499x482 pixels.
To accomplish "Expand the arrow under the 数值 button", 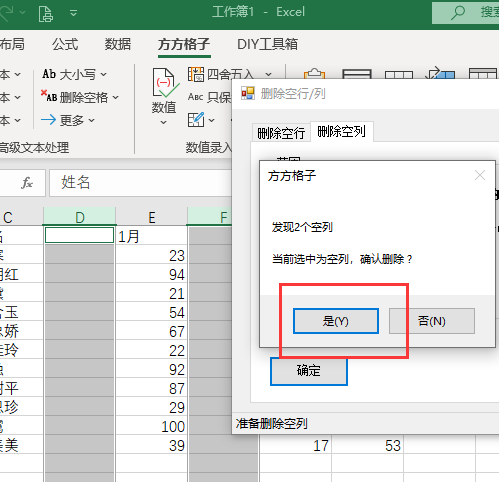I will point(163,123).
